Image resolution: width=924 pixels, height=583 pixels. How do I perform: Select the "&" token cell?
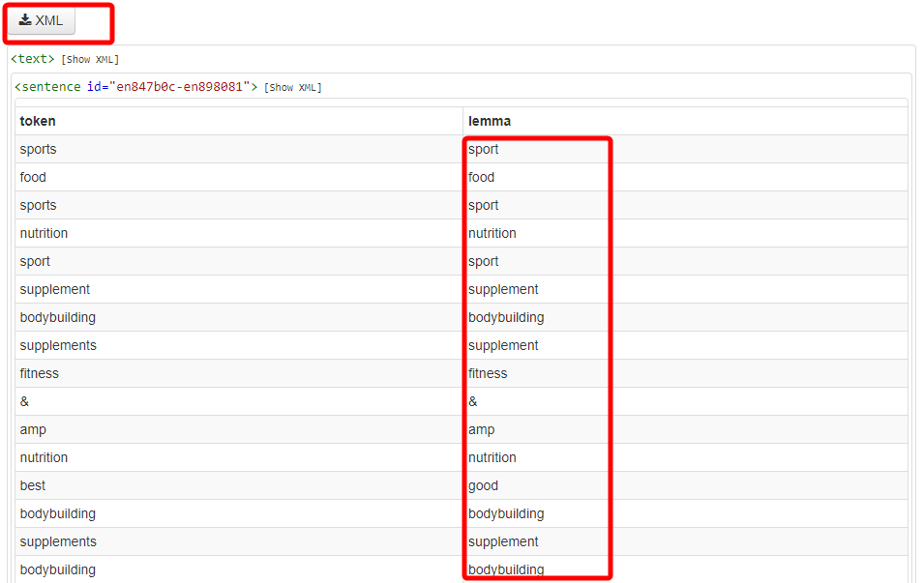(239, 401)
